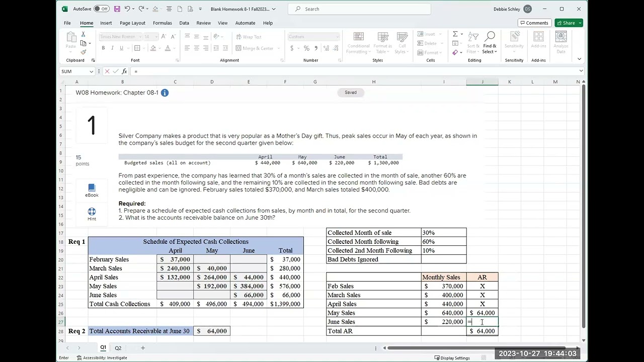644x362 pixels.
Task: Click the Search box in title bar
Action: pos(359,9)
